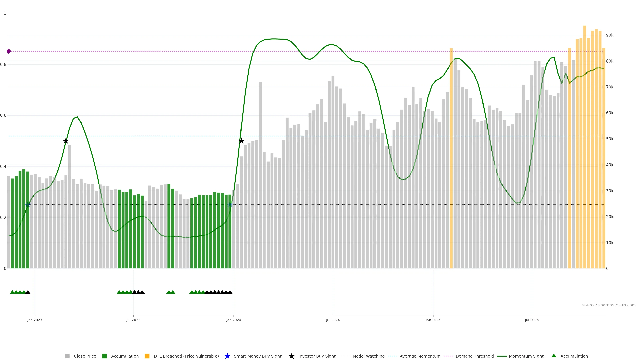644x362 pixels.
Task: Click the green Accumulation color square in the legend
Action: (x=104, y=356)
